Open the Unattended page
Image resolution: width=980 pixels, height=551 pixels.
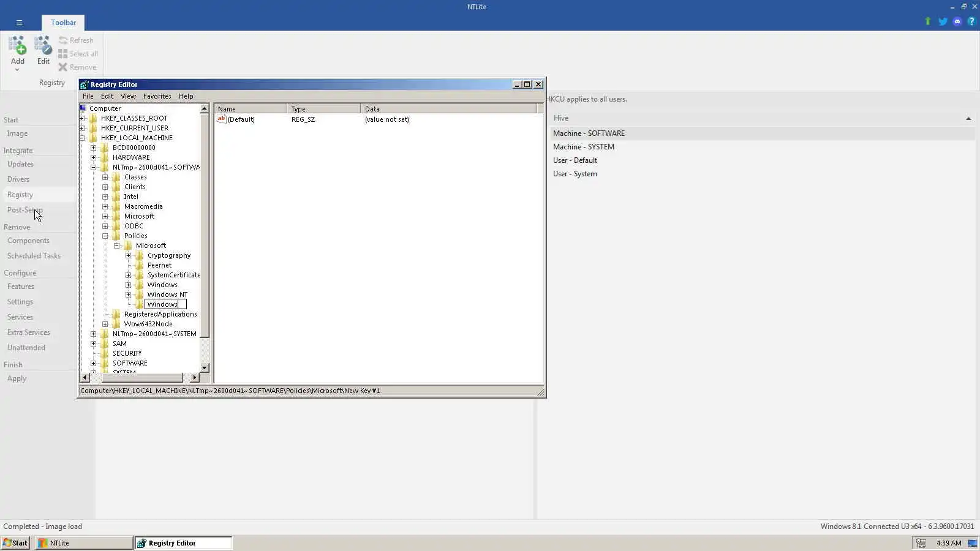pos(26,348)
